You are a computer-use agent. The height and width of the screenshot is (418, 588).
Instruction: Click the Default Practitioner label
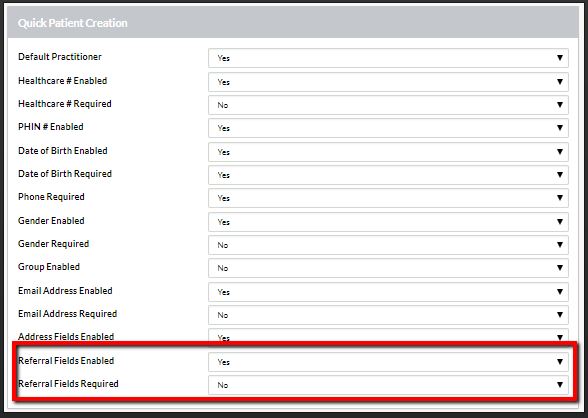point(60,57)
